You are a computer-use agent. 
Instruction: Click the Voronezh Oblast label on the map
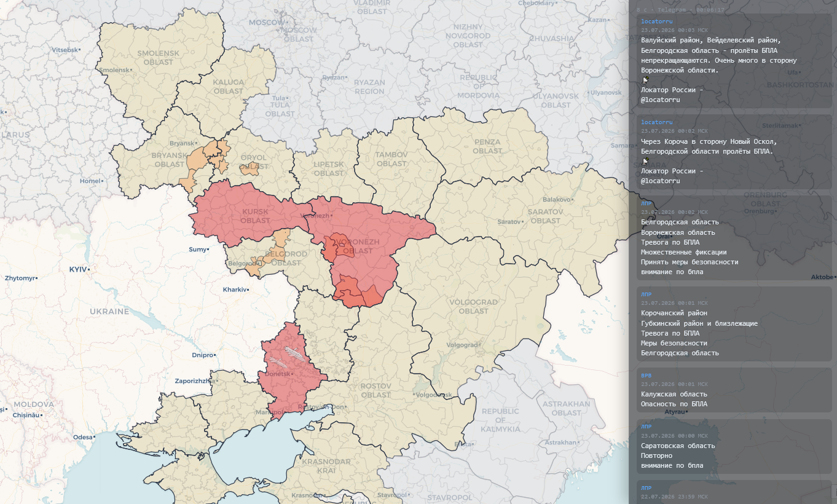pyautogui.click(x=357, y=246)
